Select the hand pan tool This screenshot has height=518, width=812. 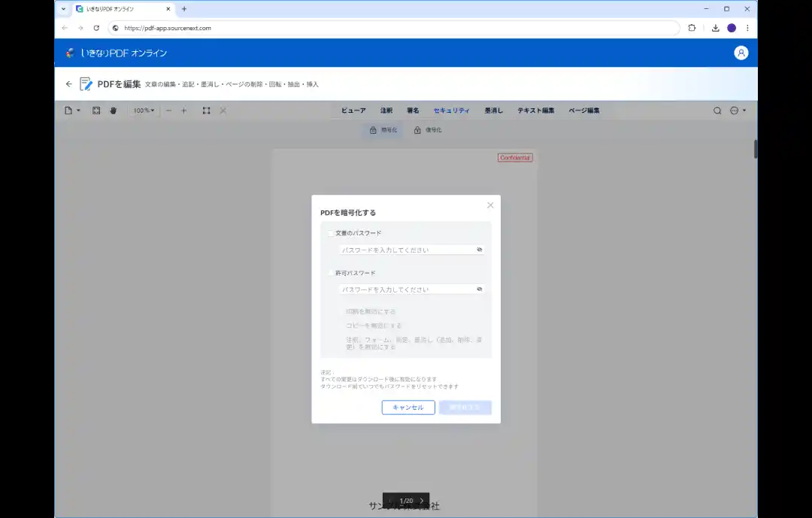(x=114, y=111)
